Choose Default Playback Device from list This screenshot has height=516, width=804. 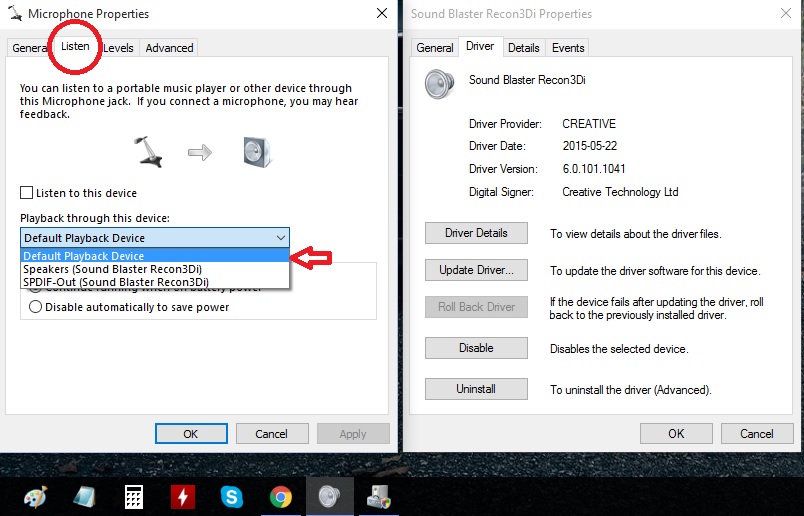coord(155,255)
